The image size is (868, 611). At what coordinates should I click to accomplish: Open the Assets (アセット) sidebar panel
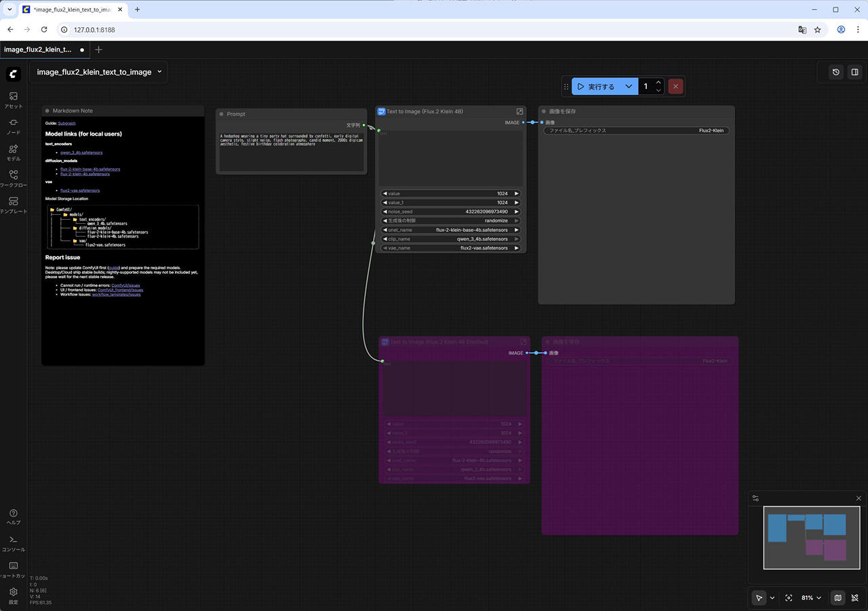pyautogui.click(x=13, y=100)
